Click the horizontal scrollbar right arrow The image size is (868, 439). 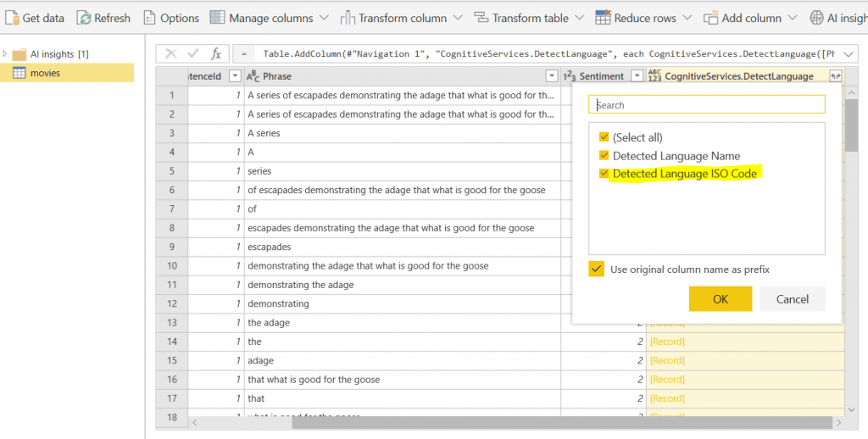point(838,422)
